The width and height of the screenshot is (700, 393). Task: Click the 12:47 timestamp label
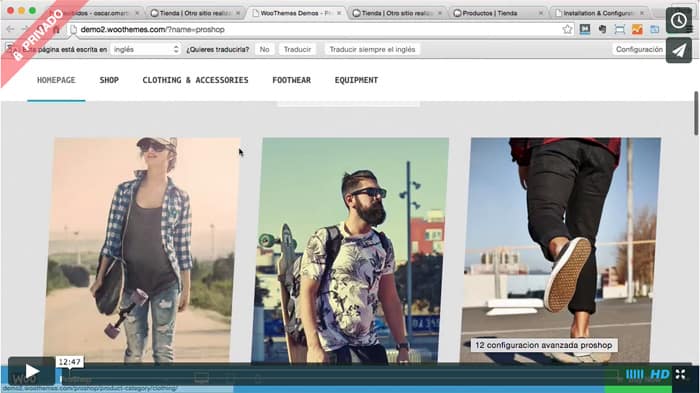(x=70, y=362)
